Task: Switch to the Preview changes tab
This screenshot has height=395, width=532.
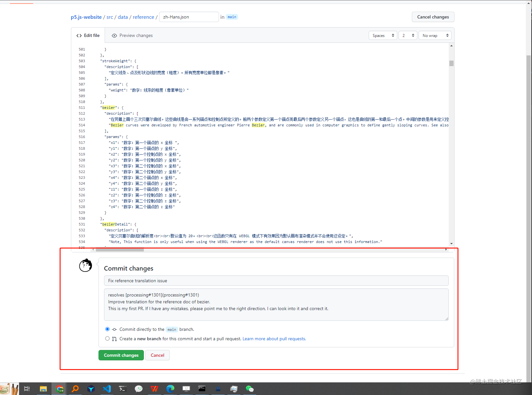Action: click(x=132, y=35)
